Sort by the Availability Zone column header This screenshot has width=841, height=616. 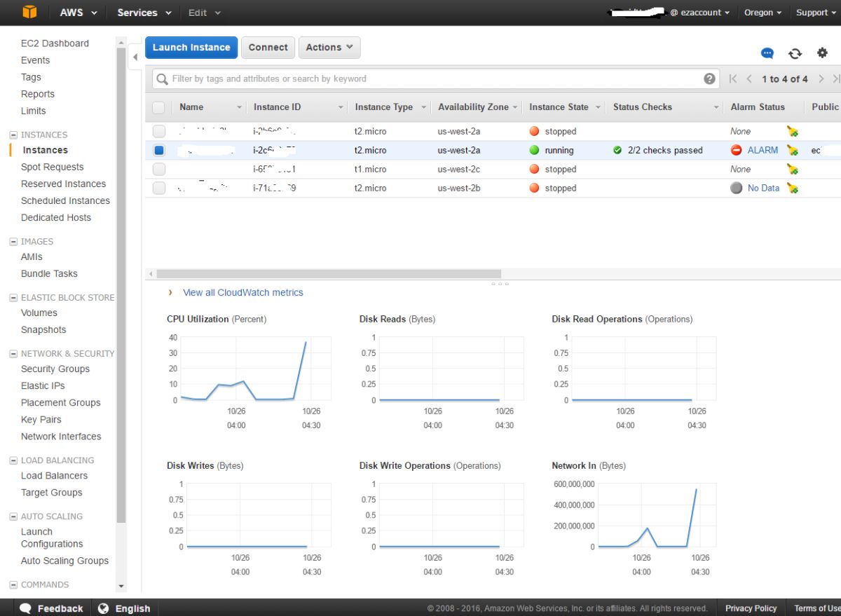click(x=473, y=107)
